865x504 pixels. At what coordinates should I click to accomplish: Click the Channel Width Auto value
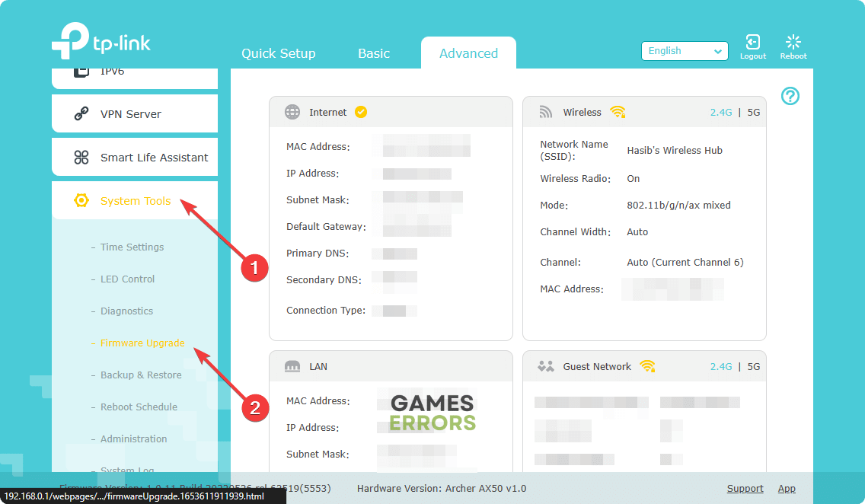(x=637, y=232)
